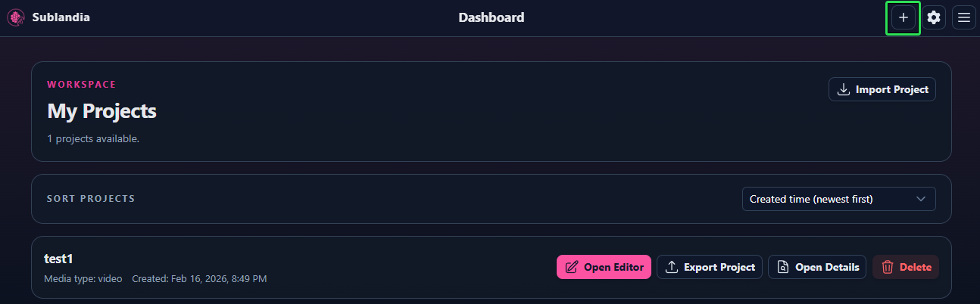Viewport: 980px width, 304px height.
Task: Select the test1 project name
Action: pyautogui.click(x=58, y=259)
